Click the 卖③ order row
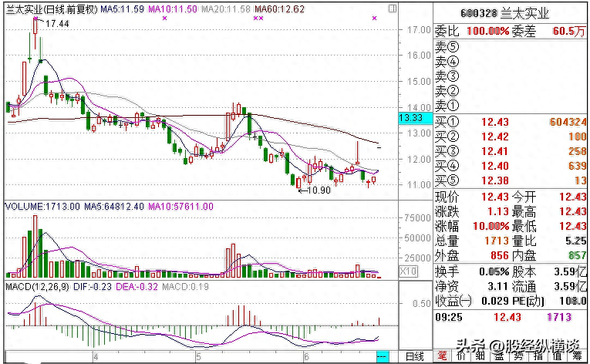This screenshot has height=364, width=590. 511,76
